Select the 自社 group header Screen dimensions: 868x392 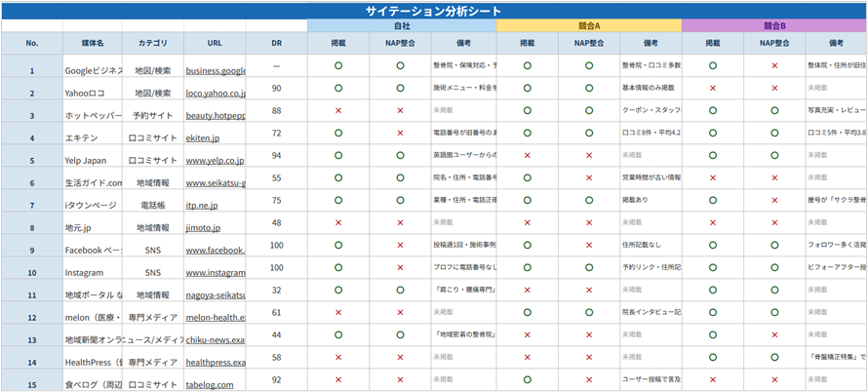(402, 25)
